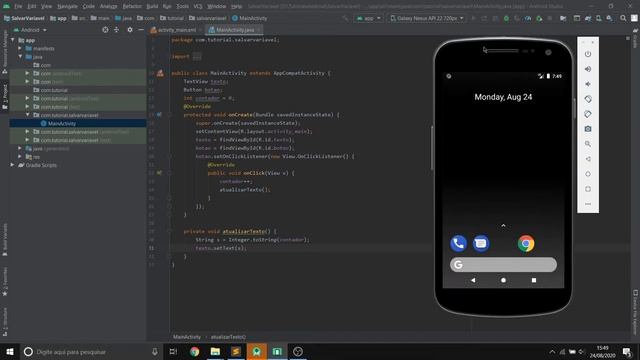
Task: Toggle the Project tool window tab
Action: click(5, 97)
